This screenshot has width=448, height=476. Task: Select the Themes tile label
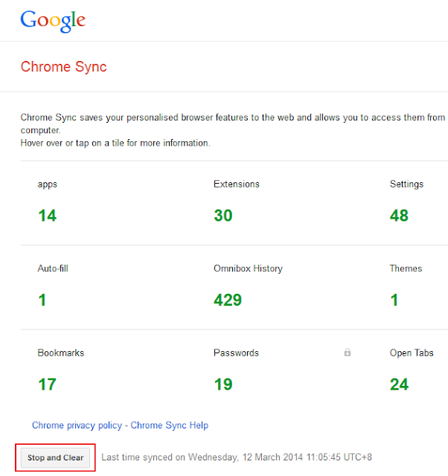pyautogui.click(x=406, y=268)
